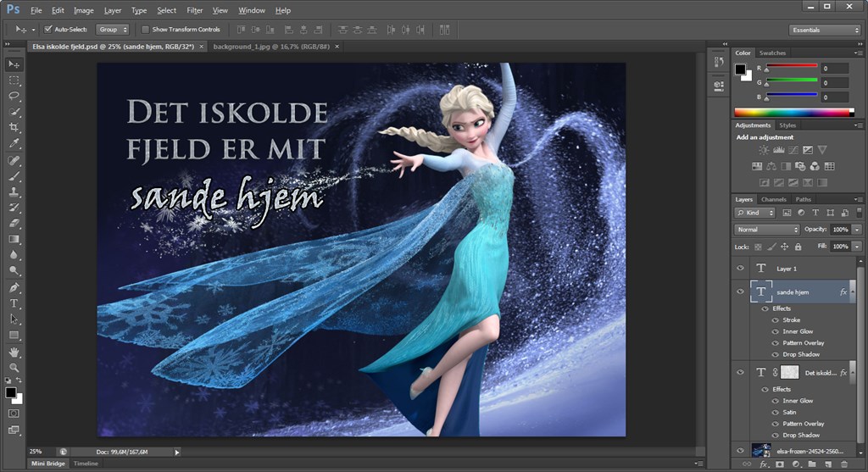The image size is (868, 472).
Task: Click the Det iskold layer mask thumbnail
Action: [x=789, y=372]
